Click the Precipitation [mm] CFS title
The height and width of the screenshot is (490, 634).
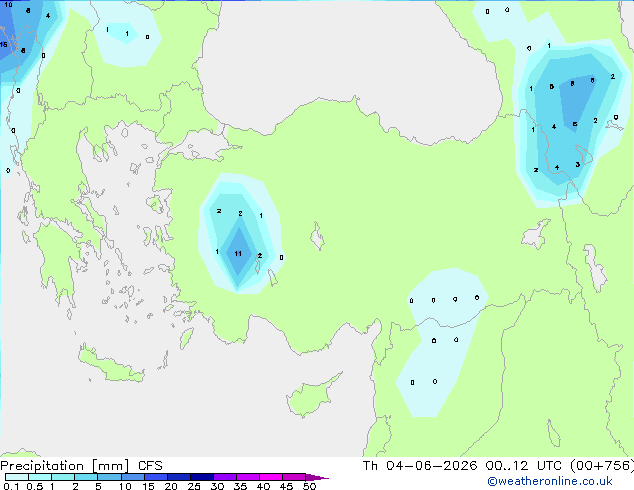[x=81, y=466]
